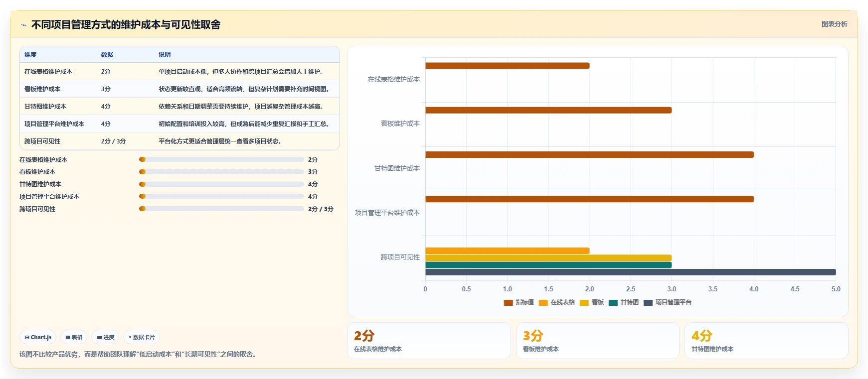Click the 看板维护成本 progress bar

[221, 172]
